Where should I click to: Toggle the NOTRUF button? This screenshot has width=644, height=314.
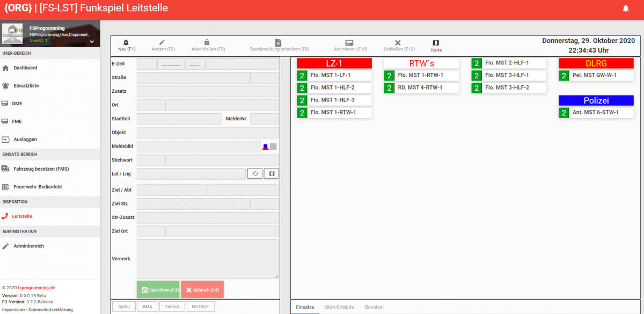pos(200,306)
